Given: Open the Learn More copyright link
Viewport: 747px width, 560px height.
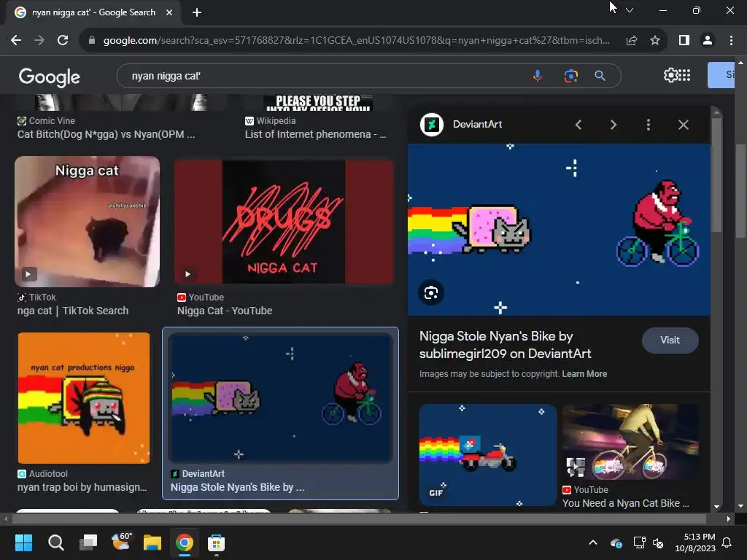Looking at the screenshot, I should pyautogui.click(x=584, y=374).
